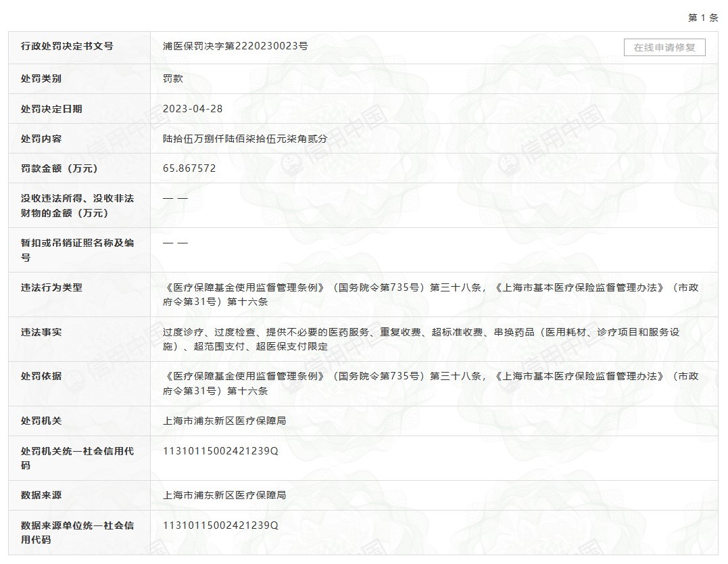Click the 第 1 条 record indicator
The width and height of the screenshot is (728, 564).
click(x=702, y=18)
